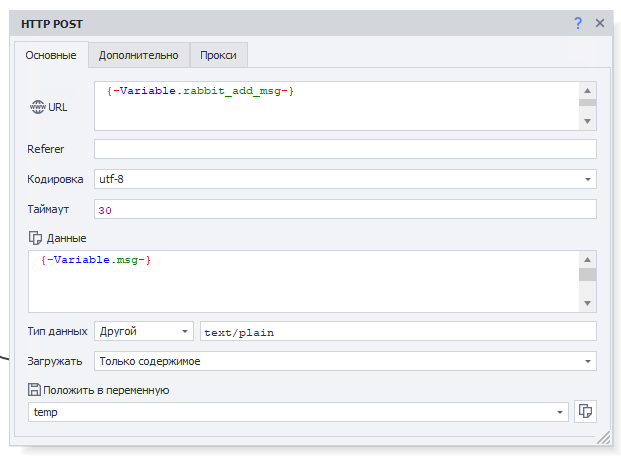Click the HTTP POST title text
Screen dimensions: 621x463
[x=52, y=24]
